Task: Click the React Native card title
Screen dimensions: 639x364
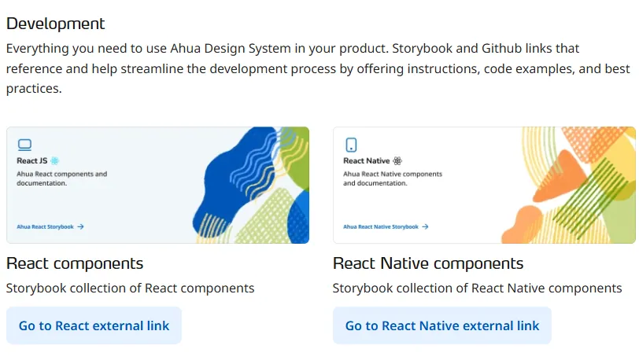Action: [x=367, y=161]
